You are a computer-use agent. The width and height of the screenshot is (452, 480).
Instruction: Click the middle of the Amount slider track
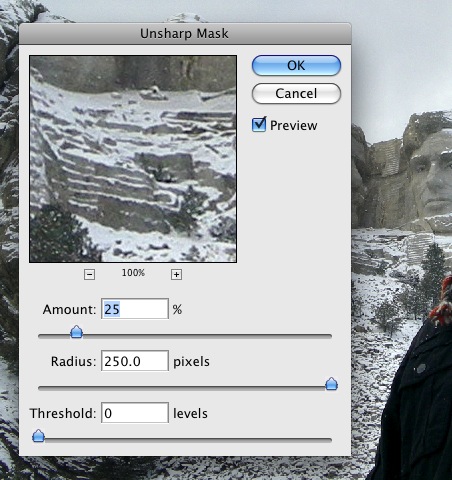point(185,336)
